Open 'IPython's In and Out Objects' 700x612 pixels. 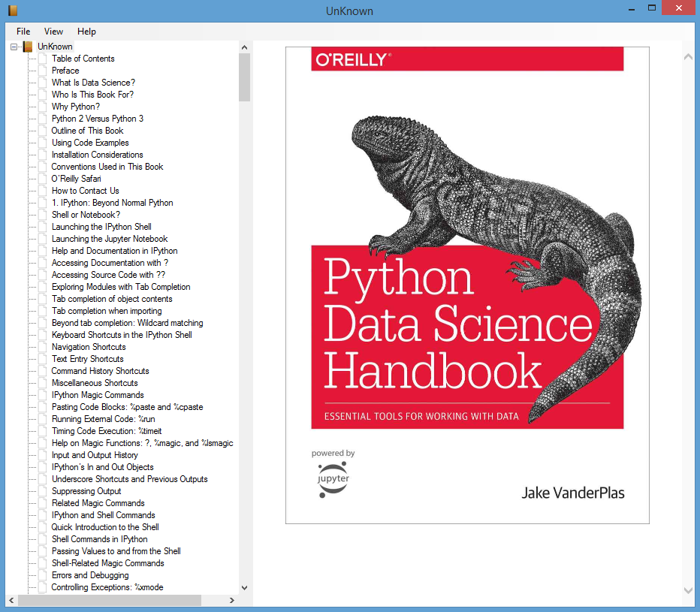[102, 467]
